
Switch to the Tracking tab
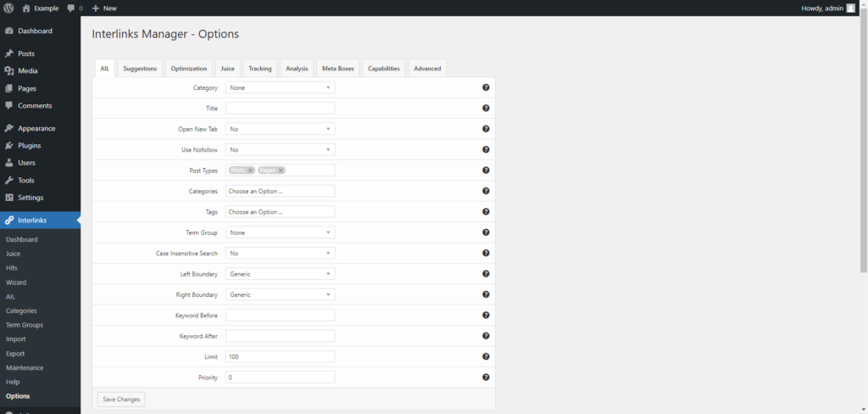[260, 68]
